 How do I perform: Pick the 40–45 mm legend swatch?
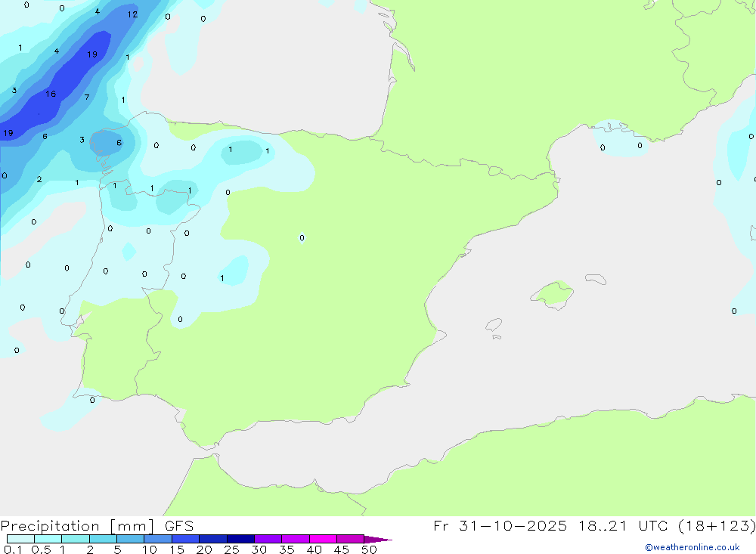point(323,539)
